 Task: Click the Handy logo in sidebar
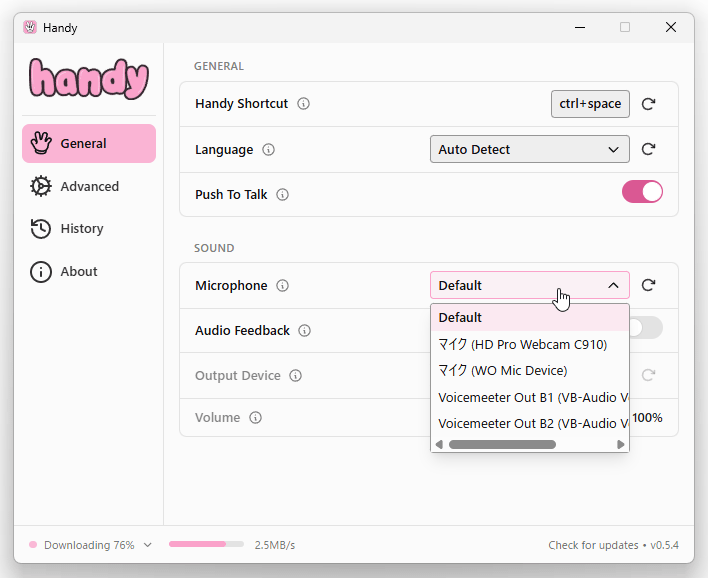tap(88, 77)
